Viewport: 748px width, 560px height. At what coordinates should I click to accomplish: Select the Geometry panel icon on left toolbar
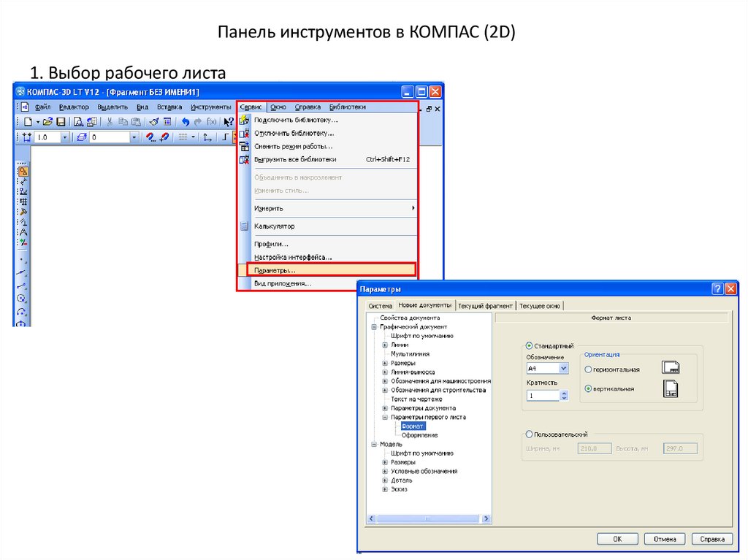point(23,172)
